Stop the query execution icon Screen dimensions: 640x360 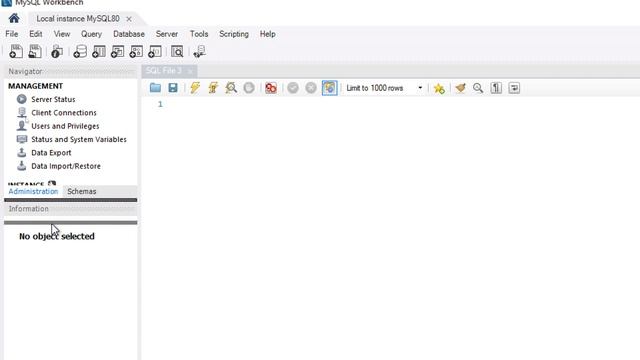tap(249, 88)
